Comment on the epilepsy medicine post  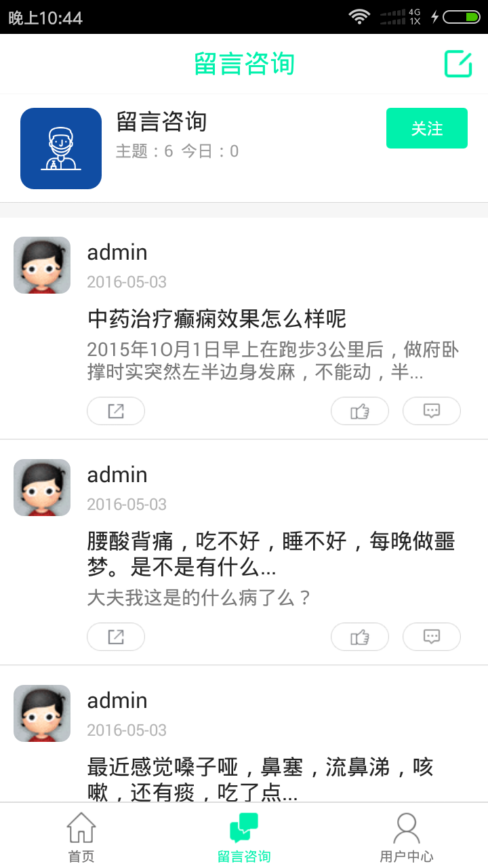[x=432, y=411]
